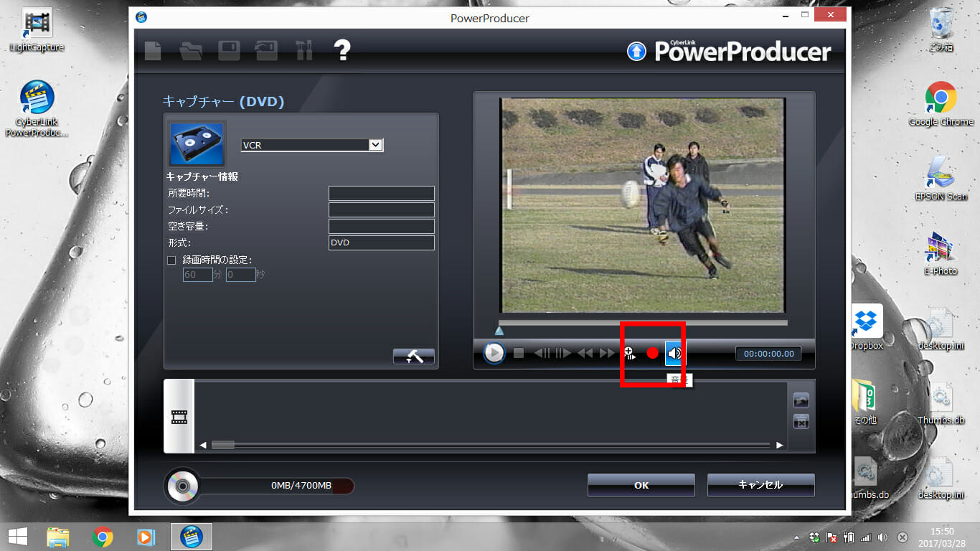
Task: Open the Windows Start button
Action: tap(17, 536)
